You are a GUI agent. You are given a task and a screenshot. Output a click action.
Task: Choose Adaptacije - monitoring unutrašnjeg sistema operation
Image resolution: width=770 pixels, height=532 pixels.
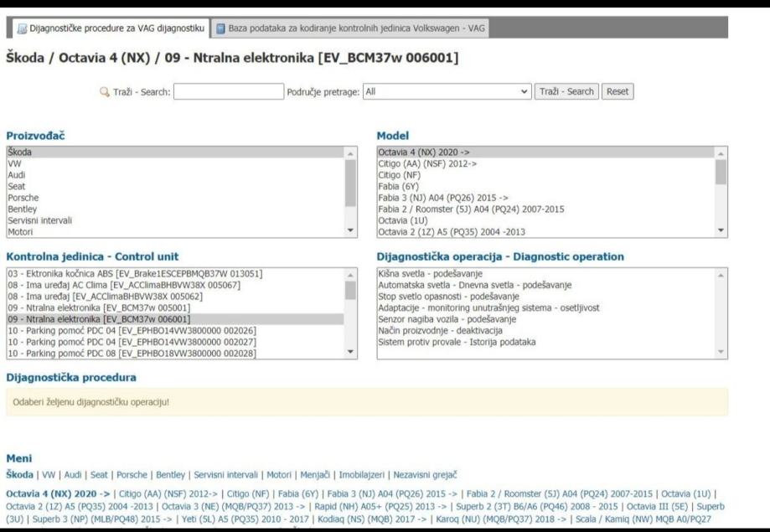546,308
